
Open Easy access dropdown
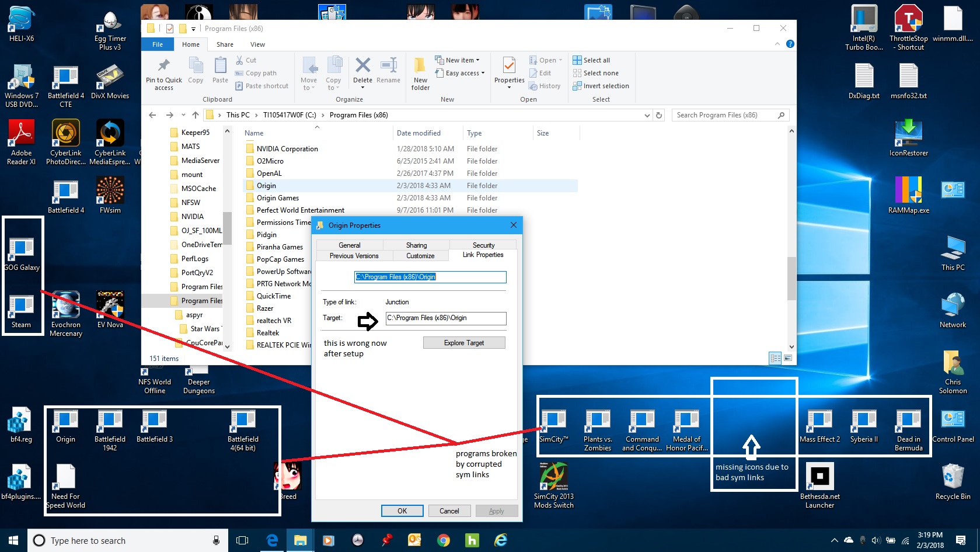[x=459, y=73]
